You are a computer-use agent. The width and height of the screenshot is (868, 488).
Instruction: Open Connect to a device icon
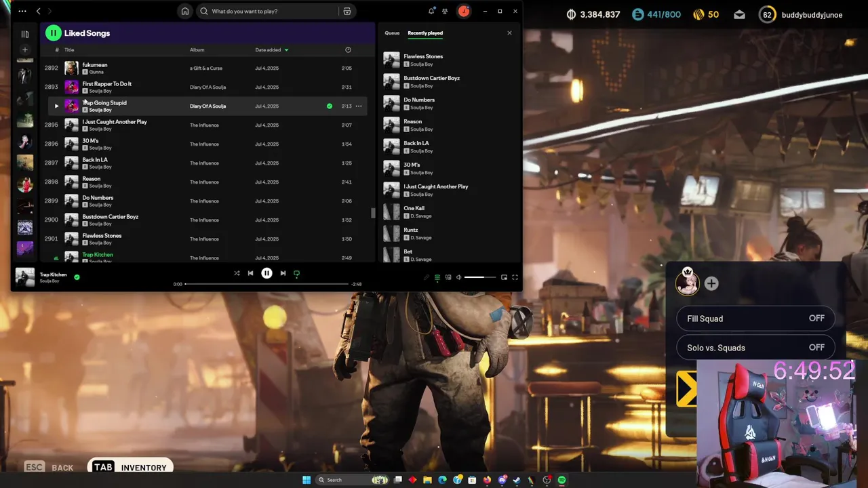click(448, 277)
